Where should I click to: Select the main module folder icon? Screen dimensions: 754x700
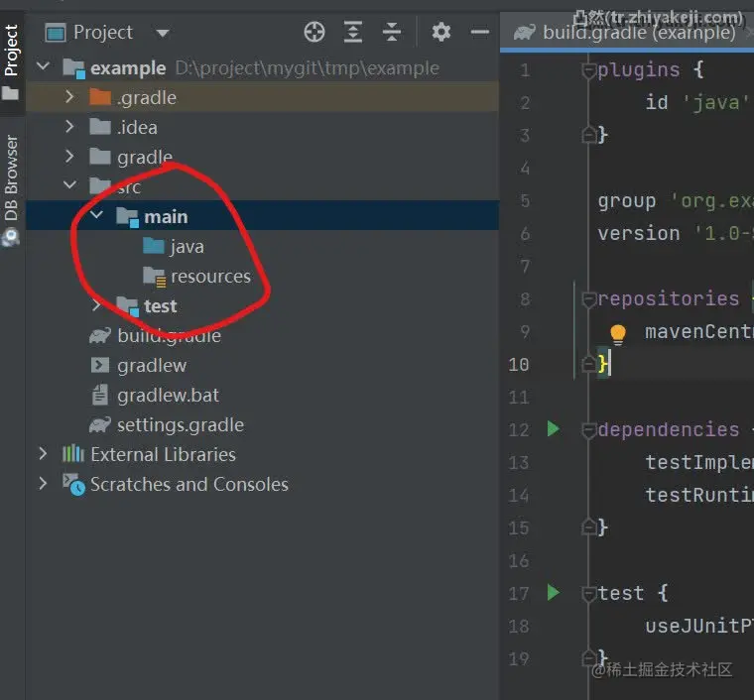click(x=127, y=217)
